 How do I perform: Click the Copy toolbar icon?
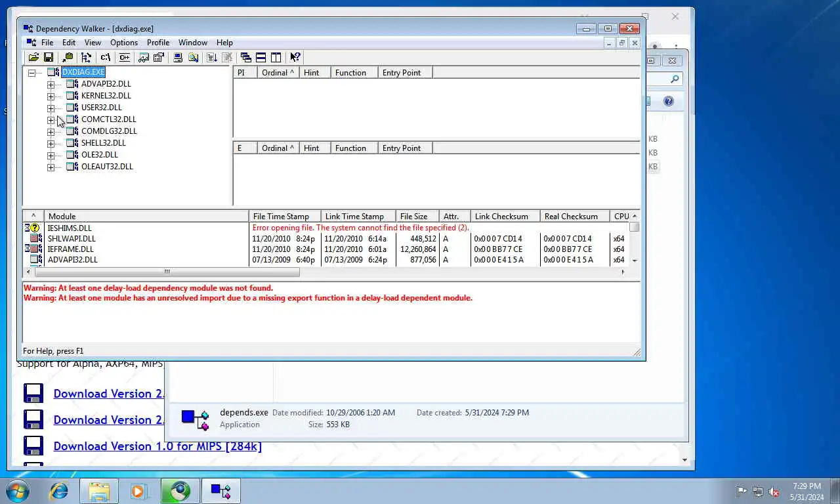[68, 58]
